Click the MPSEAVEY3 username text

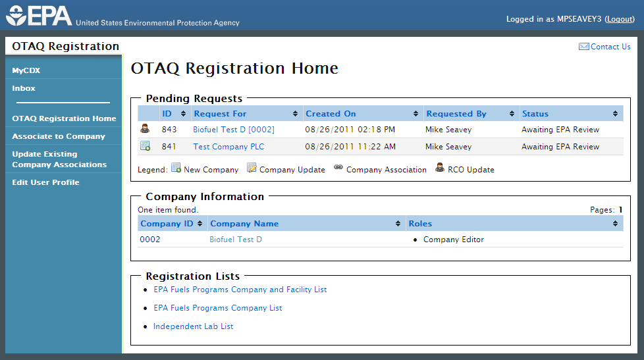point(579,19)
